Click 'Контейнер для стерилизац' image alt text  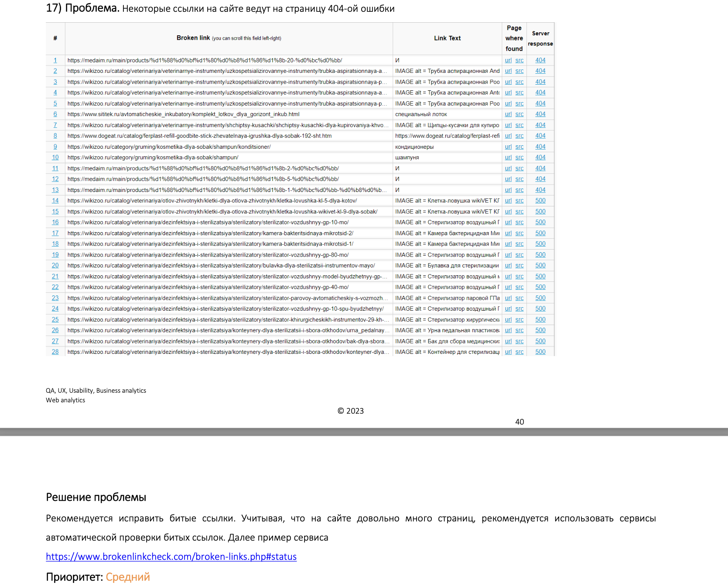click(447, 352)
